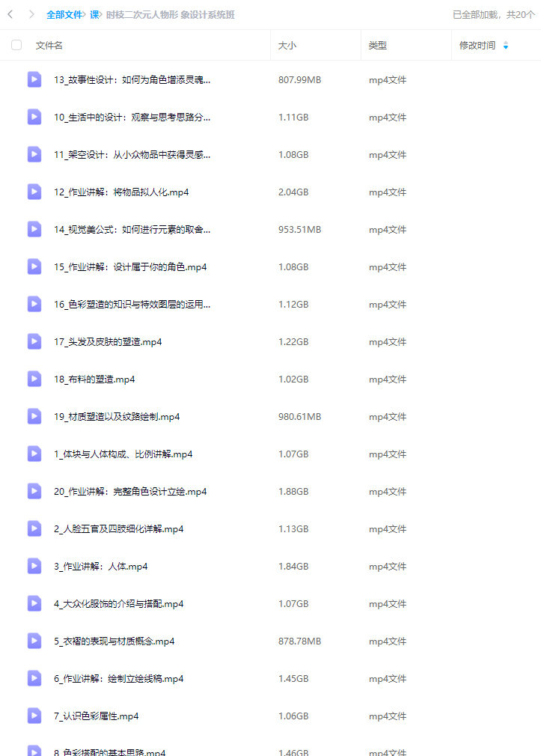Open 全部文件 breadcrumb link

pos(64,15)
